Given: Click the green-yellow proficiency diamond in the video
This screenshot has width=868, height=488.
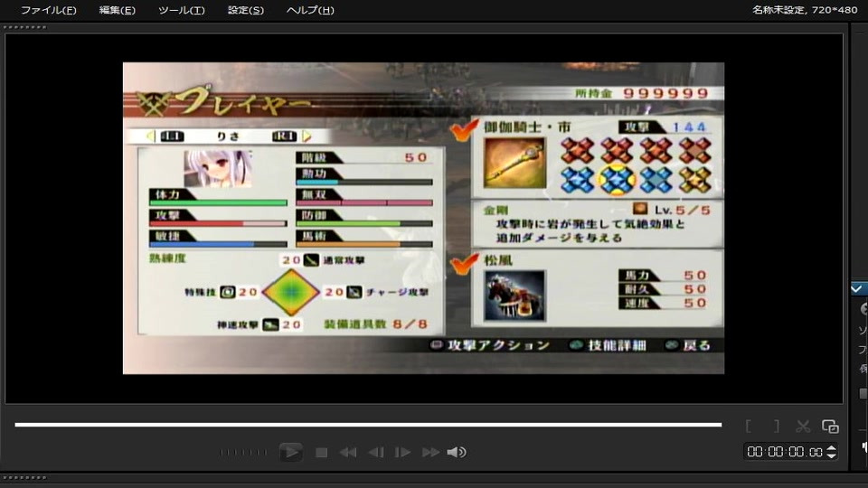Looking at the screenshot, I should click(x=290, y=292).
